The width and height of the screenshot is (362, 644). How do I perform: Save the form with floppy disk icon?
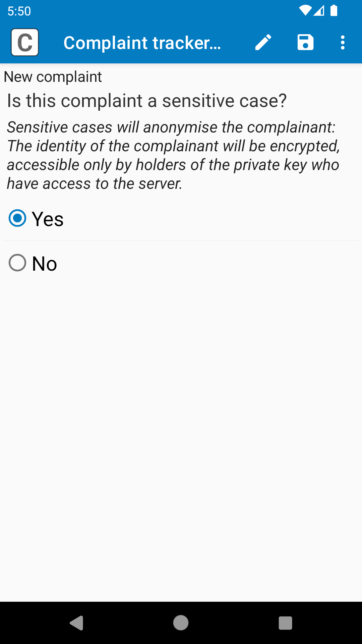pos(305,42)
